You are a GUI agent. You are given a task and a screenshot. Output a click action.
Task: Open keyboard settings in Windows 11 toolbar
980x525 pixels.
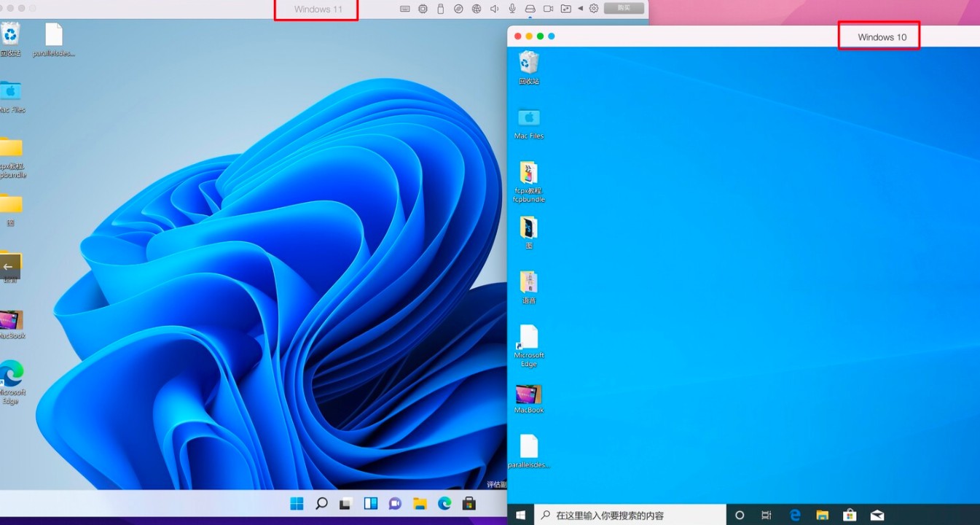point(405,9)
